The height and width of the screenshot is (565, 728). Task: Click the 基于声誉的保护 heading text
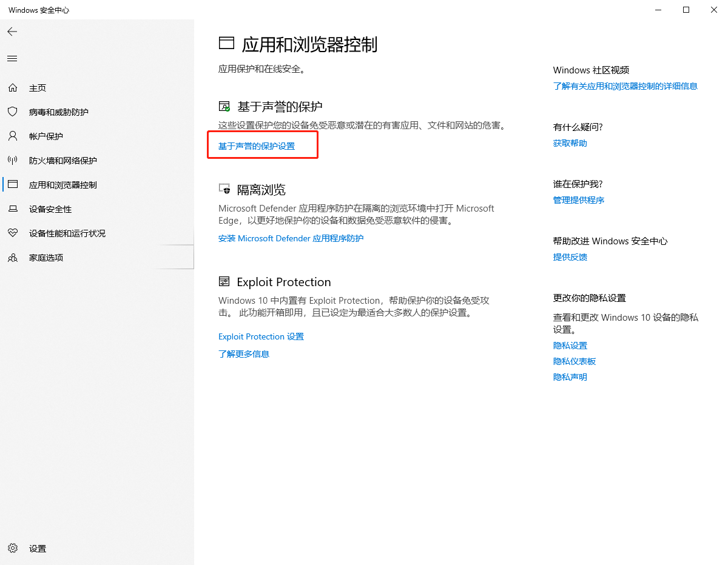280,107
